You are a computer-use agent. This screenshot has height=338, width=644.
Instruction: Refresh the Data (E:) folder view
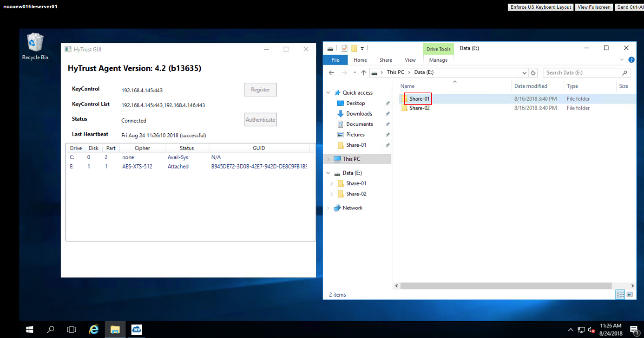point(533,73)
